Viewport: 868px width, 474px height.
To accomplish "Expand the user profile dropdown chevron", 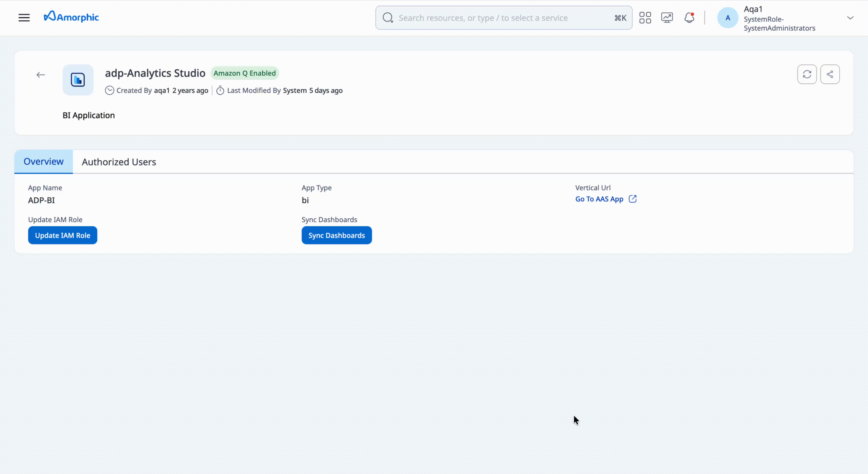I will (x=850, y=18).
